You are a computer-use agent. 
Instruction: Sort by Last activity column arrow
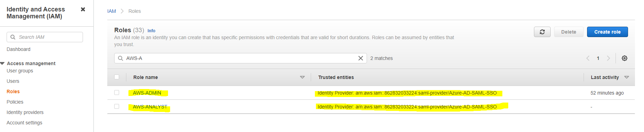[x=627, y=77]
